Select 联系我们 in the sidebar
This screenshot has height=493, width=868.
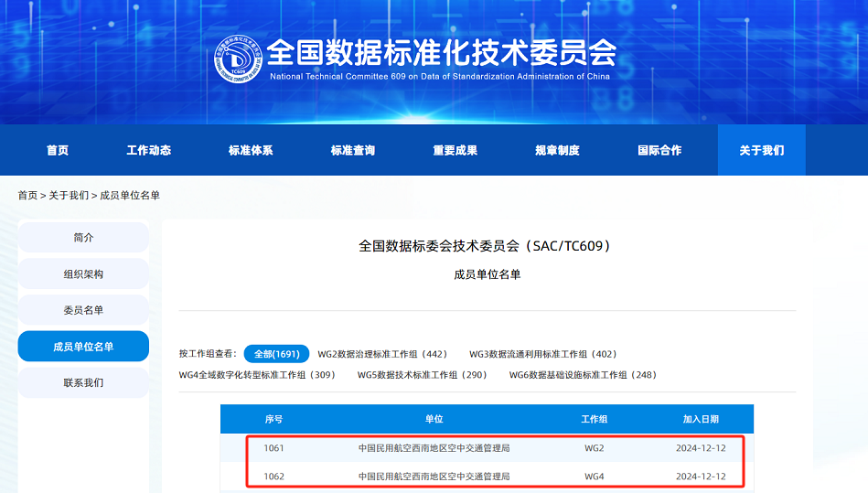click(83, 382)
